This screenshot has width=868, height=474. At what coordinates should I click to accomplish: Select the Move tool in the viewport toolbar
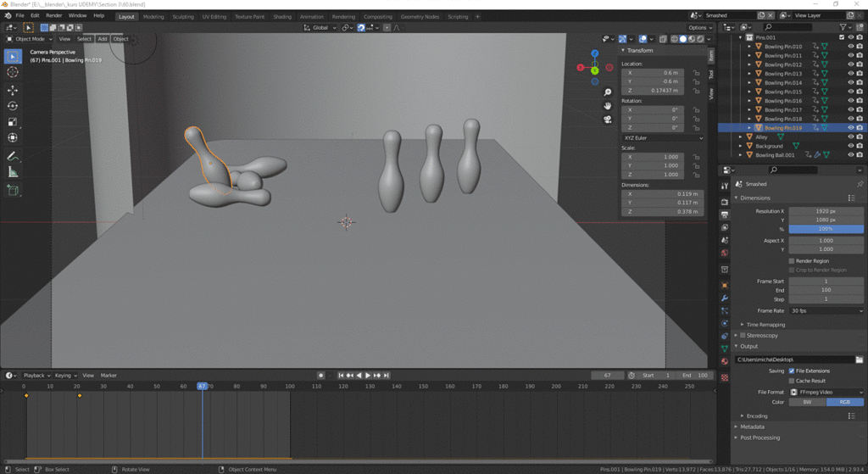click(x=13, y=89)
